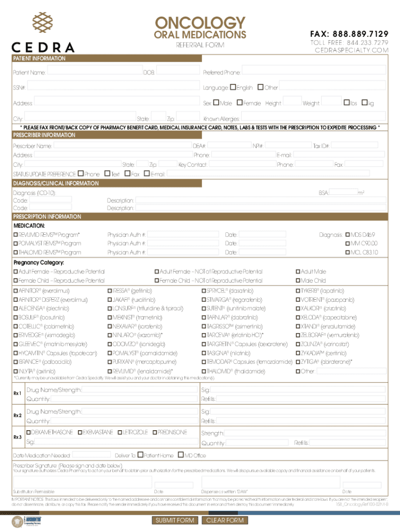Click the SSN# input field

113,85
